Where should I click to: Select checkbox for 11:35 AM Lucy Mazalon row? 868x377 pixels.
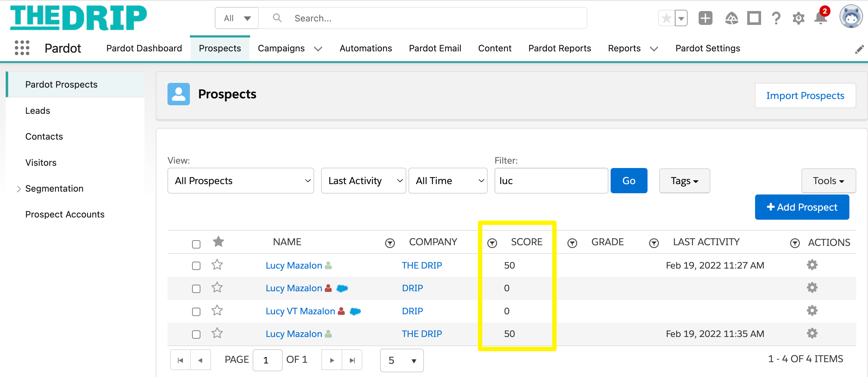[196, 334]
